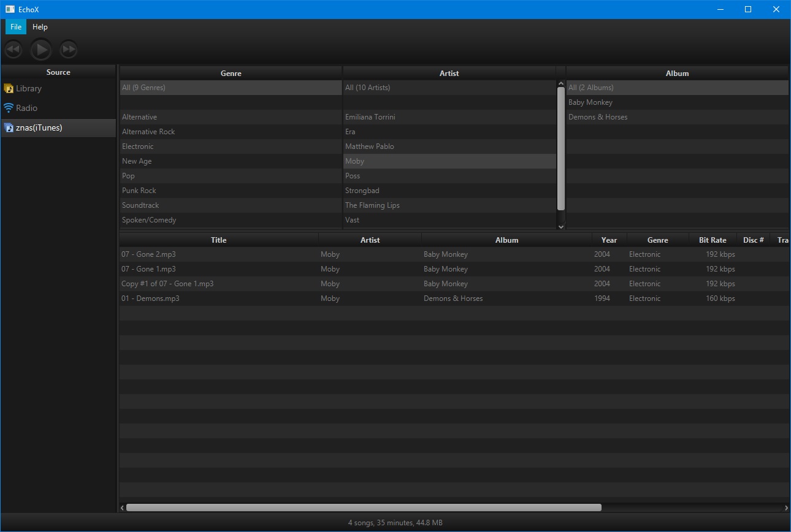
Task: Click the Disc # column header
Action: 754,240
